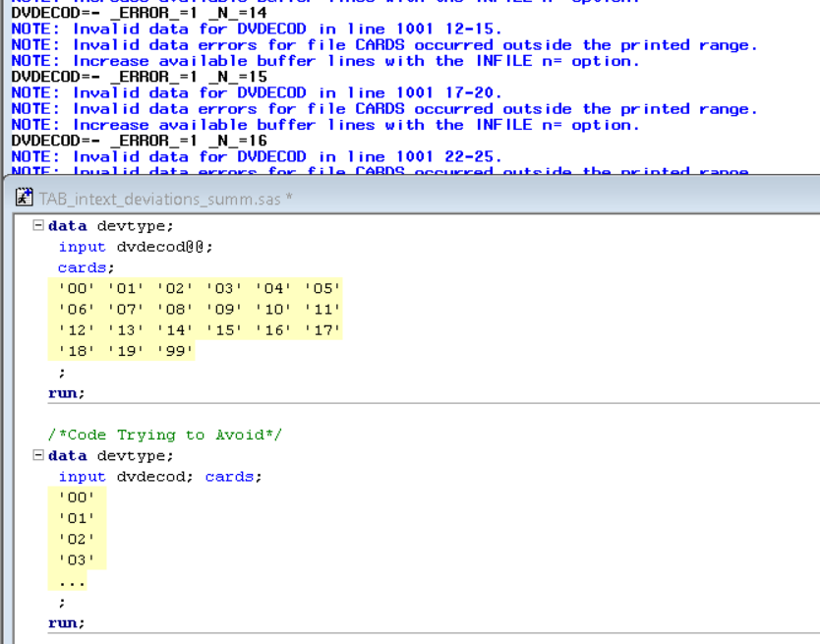Click the '03' line in second data step

click(x=77, y=559)
